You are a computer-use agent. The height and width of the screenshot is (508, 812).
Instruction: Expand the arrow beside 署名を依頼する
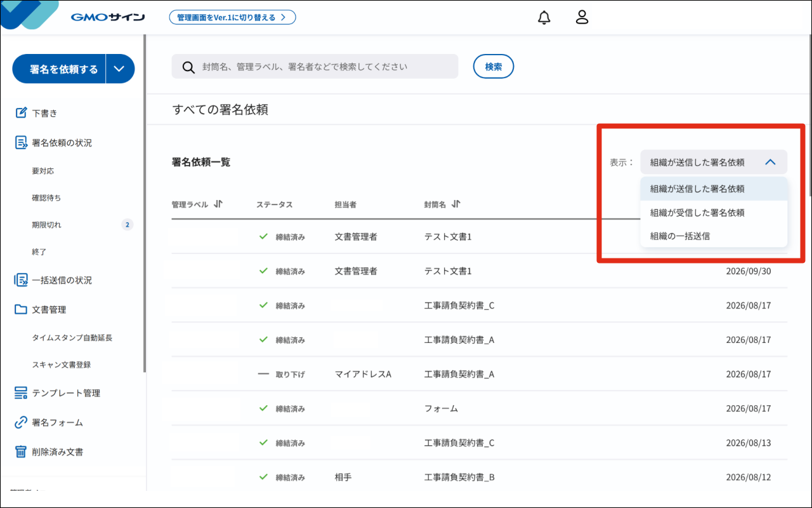120,69
